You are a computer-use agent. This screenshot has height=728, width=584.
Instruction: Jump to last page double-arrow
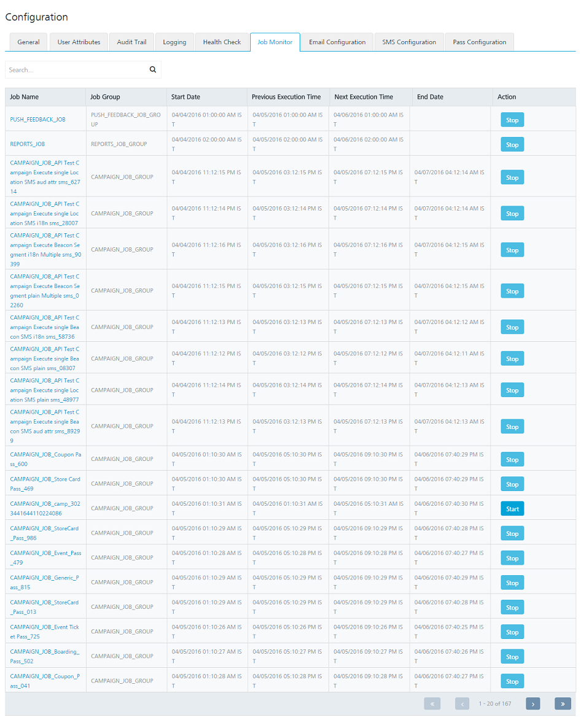coord(563,703)
